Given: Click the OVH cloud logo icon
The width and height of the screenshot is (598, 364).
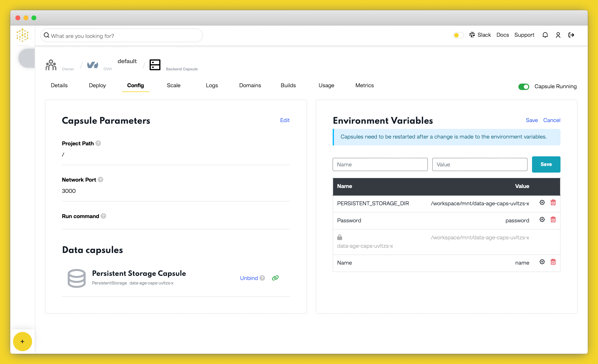Looking at the screenshot, I should (92, 65).
